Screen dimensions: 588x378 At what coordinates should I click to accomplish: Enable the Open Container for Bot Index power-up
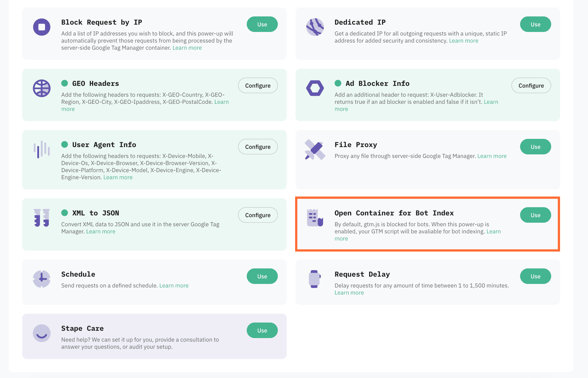(535, 215)
